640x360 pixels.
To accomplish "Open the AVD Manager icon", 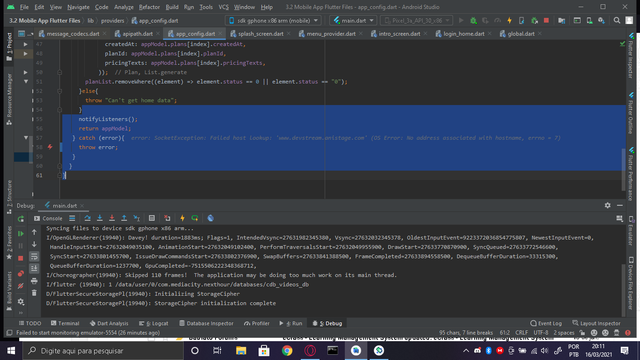I will pyautogui.click(x=589, y=20).
